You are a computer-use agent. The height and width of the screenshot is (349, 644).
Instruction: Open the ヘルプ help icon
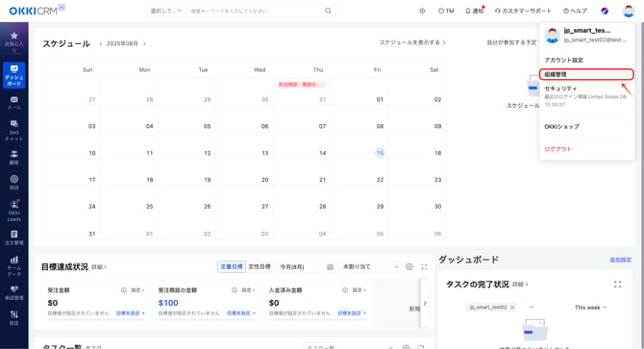pyautogui.click(x=575, y=11)
